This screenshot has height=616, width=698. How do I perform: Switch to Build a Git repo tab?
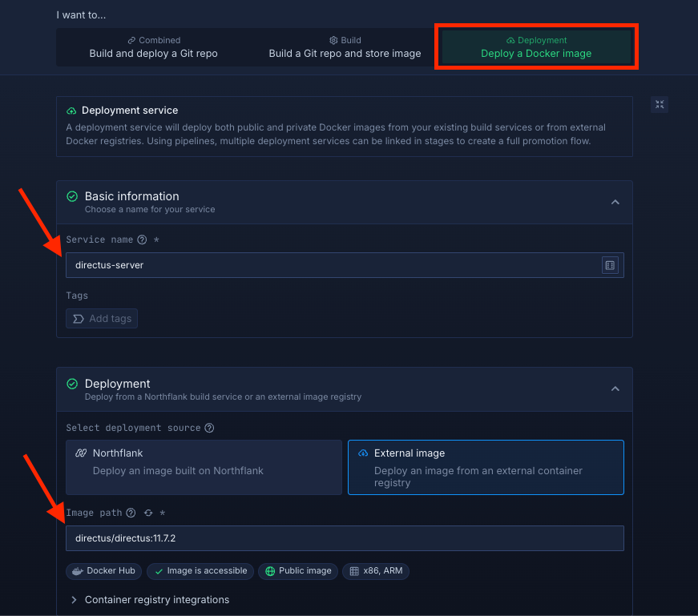(x=345, y=47)
